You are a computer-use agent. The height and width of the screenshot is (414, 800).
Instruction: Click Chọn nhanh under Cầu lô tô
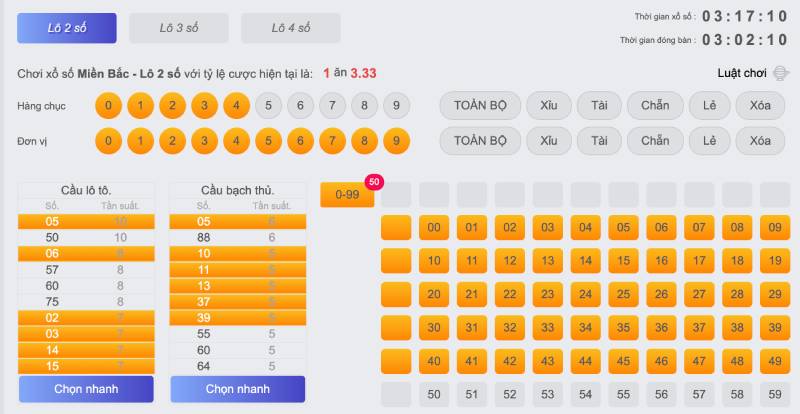86,389
